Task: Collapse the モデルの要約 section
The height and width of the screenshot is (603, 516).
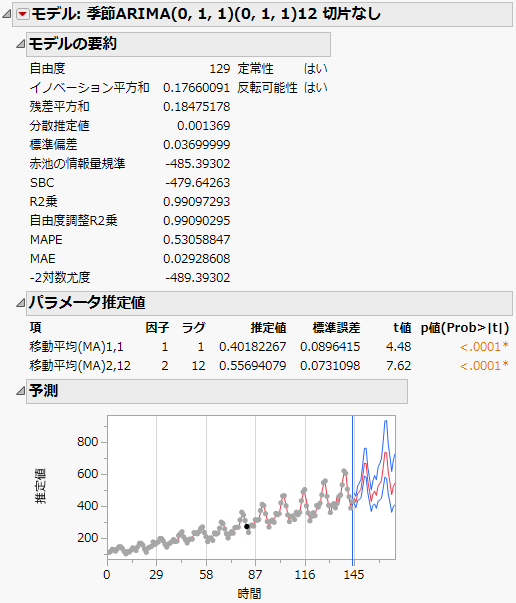Action: click(20, 44)
